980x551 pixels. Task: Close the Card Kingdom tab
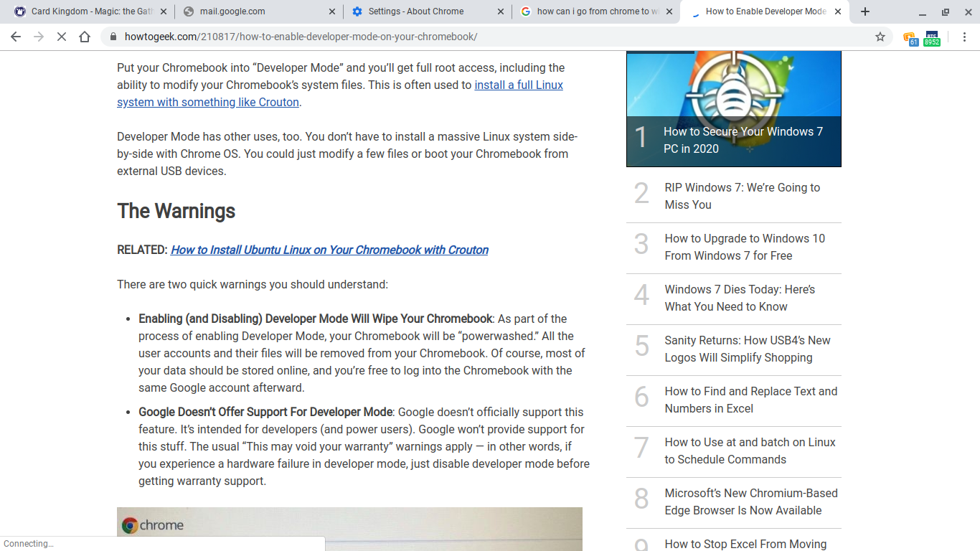[x=164, y=11]
